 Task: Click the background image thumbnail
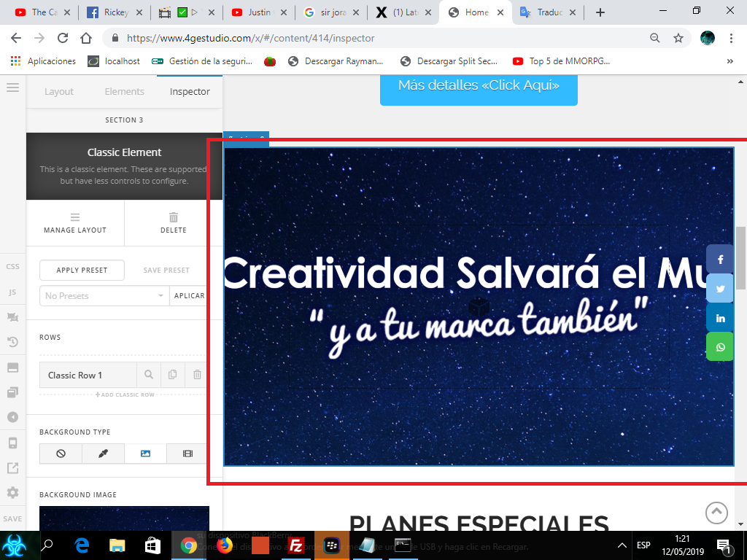(124, 518)
